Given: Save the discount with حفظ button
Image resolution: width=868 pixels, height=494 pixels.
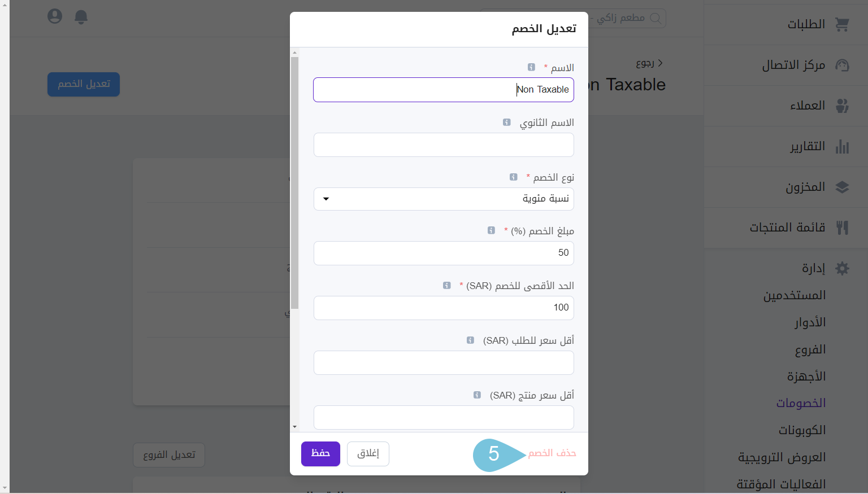Looking at the screenshot, I should [x=320, y=454].
